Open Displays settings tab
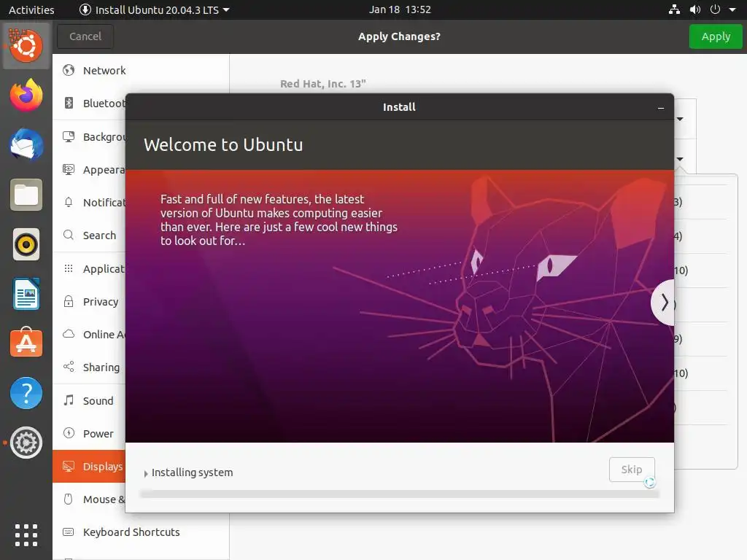Image resolution: width=747 pixels, height=560 pixels. tap(88, 466)
